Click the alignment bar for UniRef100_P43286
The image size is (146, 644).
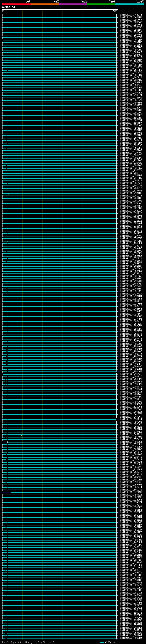(x=60, y=15)
